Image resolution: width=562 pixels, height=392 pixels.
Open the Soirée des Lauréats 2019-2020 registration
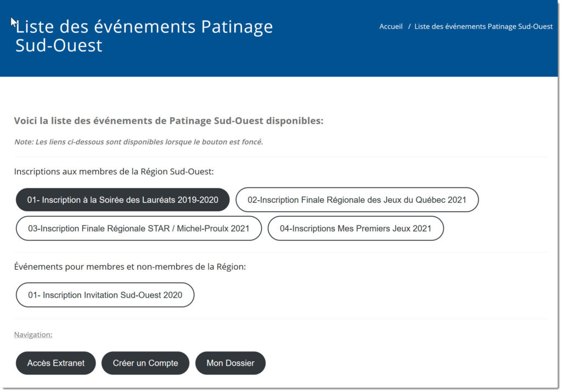pyautogui.click(x=122, y=200)
